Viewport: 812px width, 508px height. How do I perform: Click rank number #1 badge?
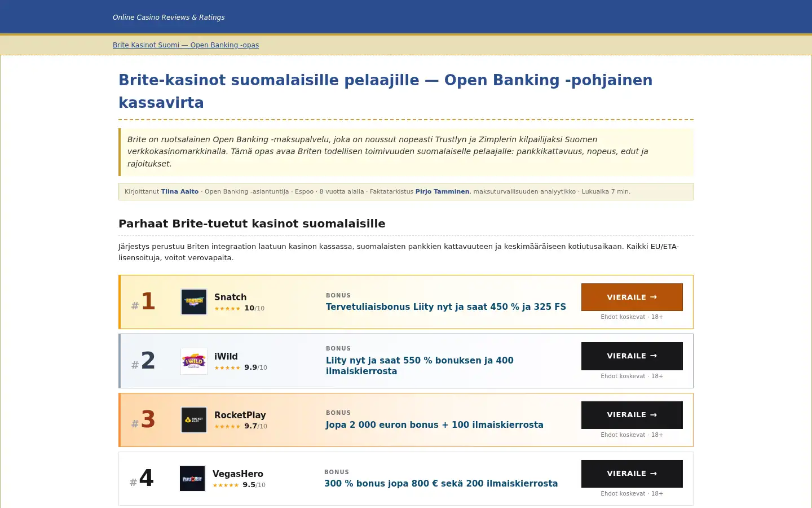143,302
